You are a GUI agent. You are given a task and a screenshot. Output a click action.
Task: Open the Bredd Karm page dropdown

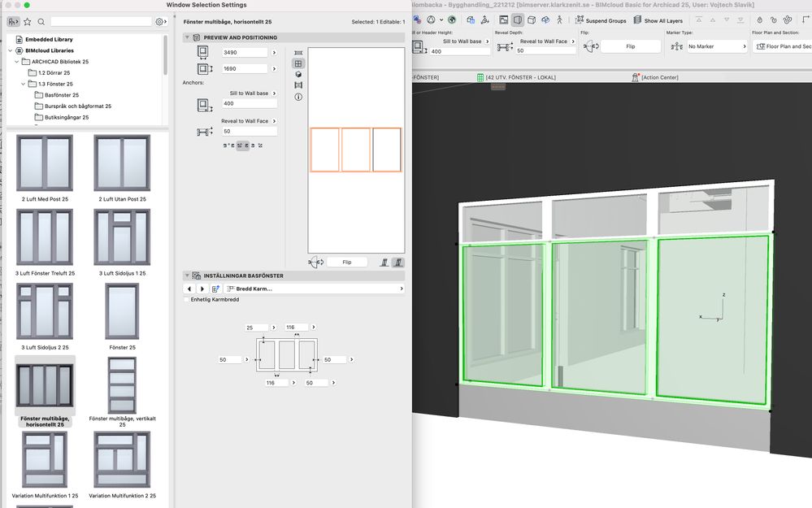[x=314, y=289]
